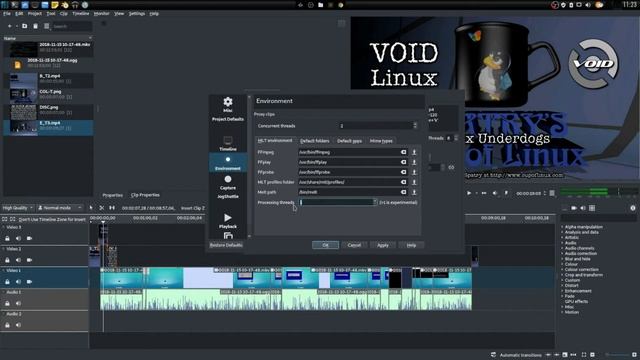The width and height of the screenshot is (640, 360).
Task: Show audio effects in effects list
Action: 583,208
